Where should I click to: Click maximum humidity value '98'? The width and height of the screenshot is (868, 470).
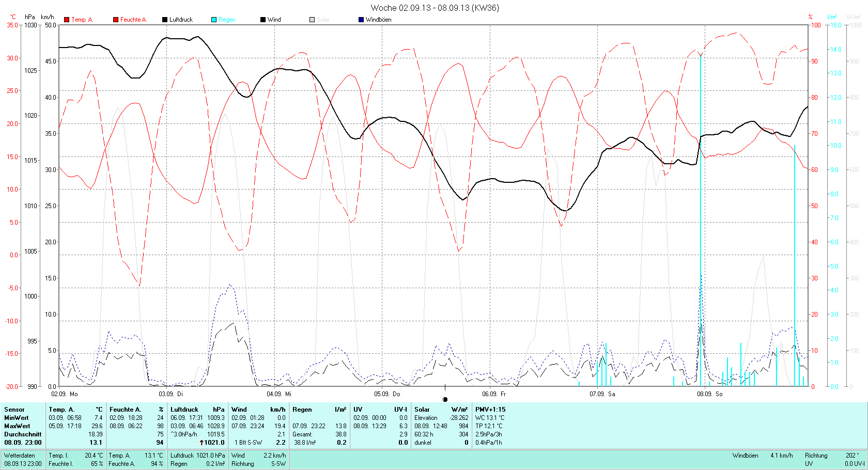click(160, 426)
